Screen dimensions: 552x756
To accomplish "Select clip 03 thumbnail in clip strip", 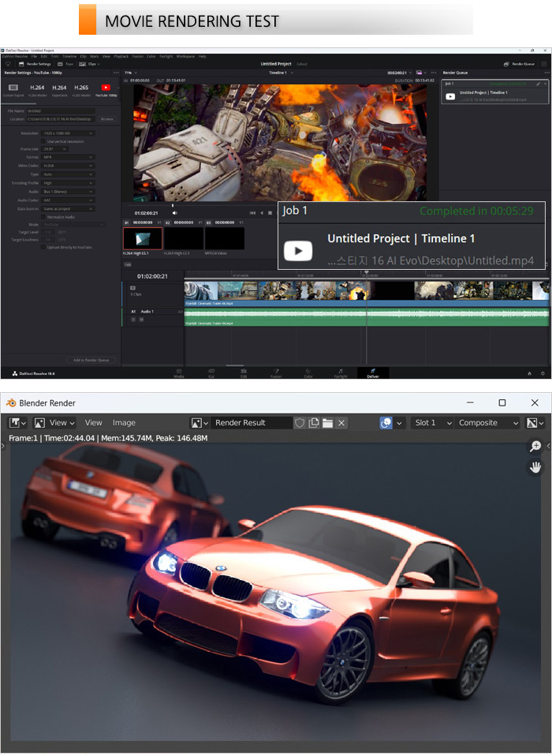I will 225,238.
